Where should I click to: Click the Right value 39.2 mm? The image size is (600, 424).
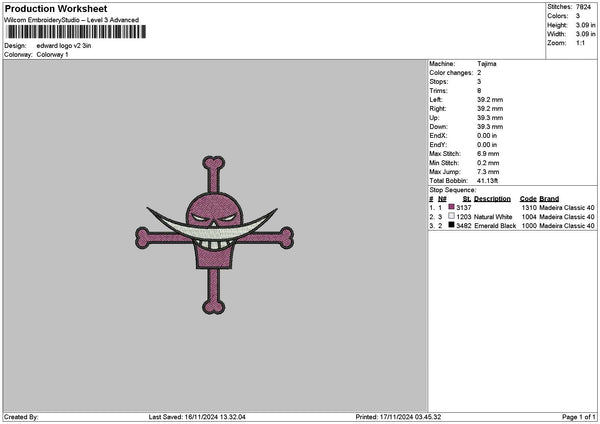click(490, 109)
